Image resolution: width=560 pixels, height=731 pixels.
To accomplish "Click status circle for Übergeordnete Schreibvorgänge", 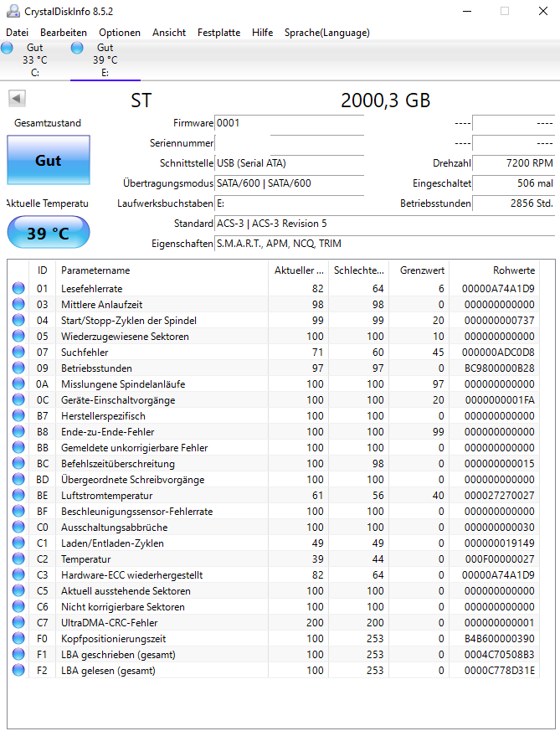I will coord(18,479).
